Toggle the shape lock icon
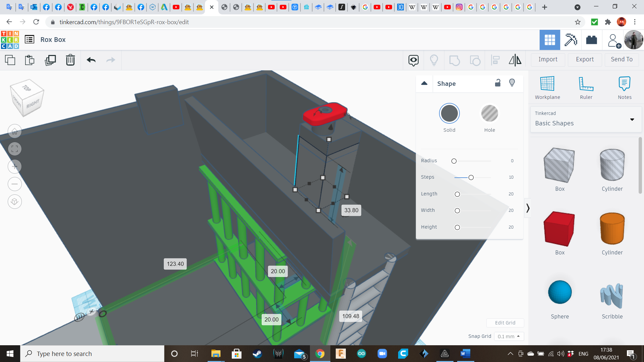This screenshot has width=644, height=362. 498,83
